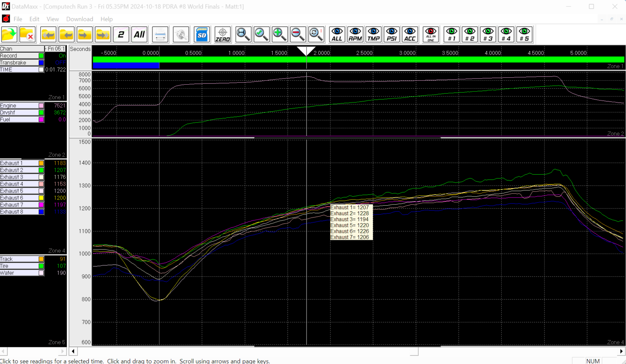Viewport: 626px width, 364px height.
Task: Click the show All runs toolbar icon
Action: [x=139, y=35]
